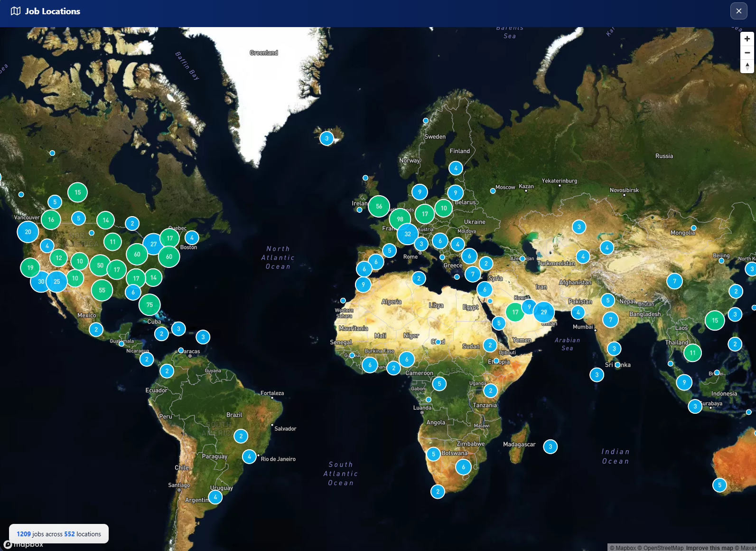
Task: Select the 56-job cluster near Ireland
Action: click(x=379, y=206)
